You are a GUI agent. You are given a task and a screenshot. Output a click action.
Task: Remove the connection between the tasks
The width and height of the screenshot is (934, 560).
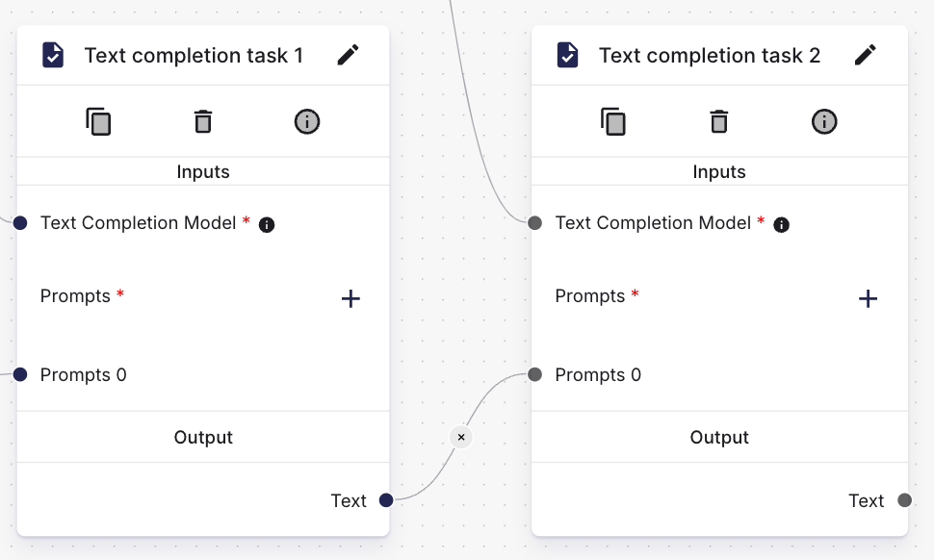click(461, 437)
